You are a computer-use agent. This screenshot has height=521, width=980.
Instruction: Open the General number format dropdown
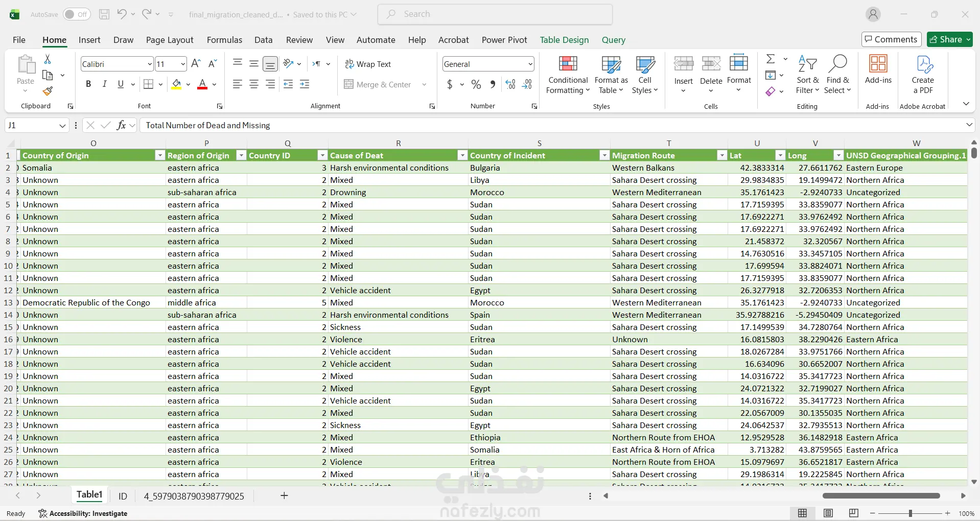coord(530,64)
